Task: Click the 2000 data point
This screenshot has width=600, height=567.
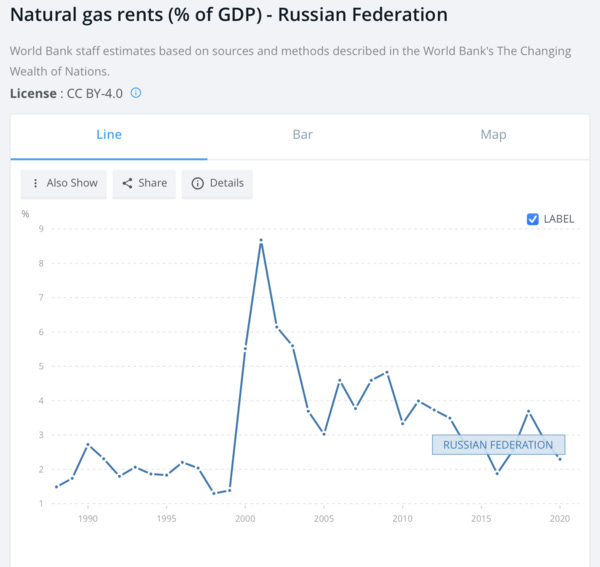Action: [x=245, y=349]
